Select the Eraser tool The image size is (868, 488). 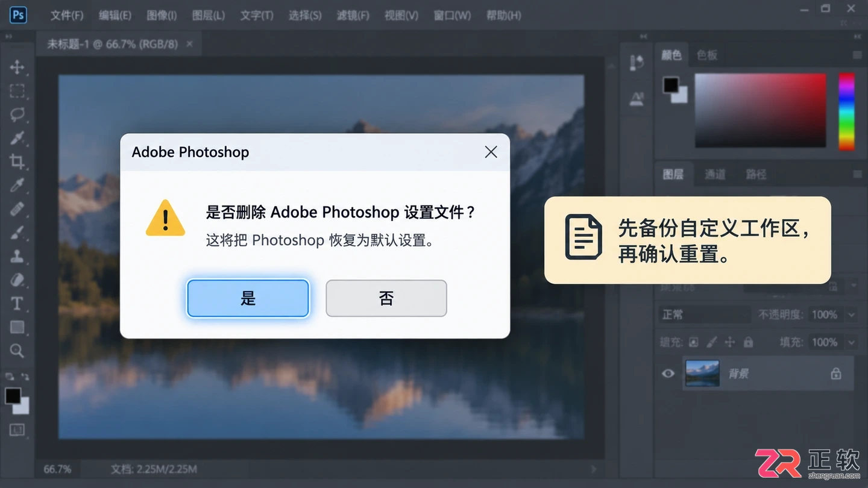point(17,280)
